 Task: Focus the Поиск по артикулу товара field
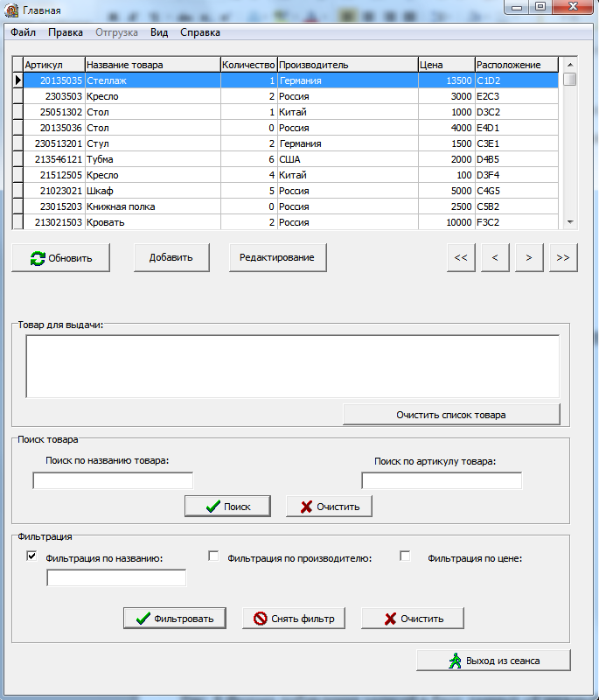pos(442,480)
